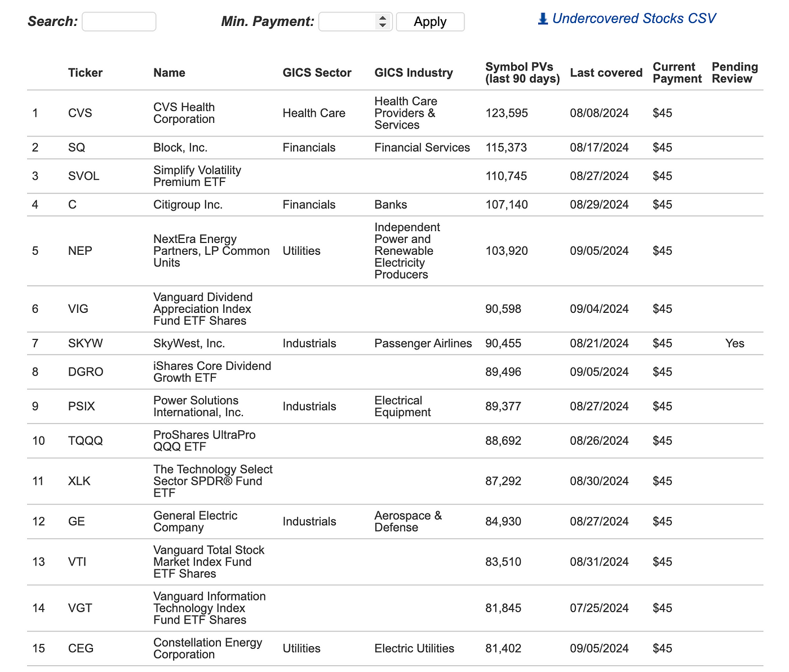This screenshot has height=672, width=789.
Task: Click the download arrow icon beside Undercovered Stocks CSV
Action: tap(543, 19)
